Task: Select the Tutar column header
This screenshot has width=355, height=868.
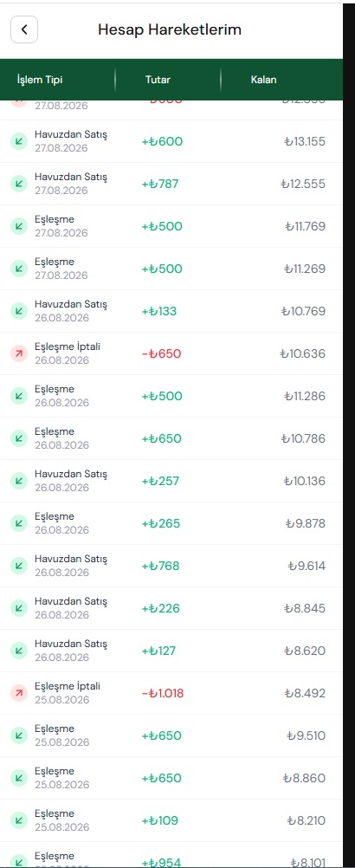Action: pyautogui.click(x=158, y=80)
